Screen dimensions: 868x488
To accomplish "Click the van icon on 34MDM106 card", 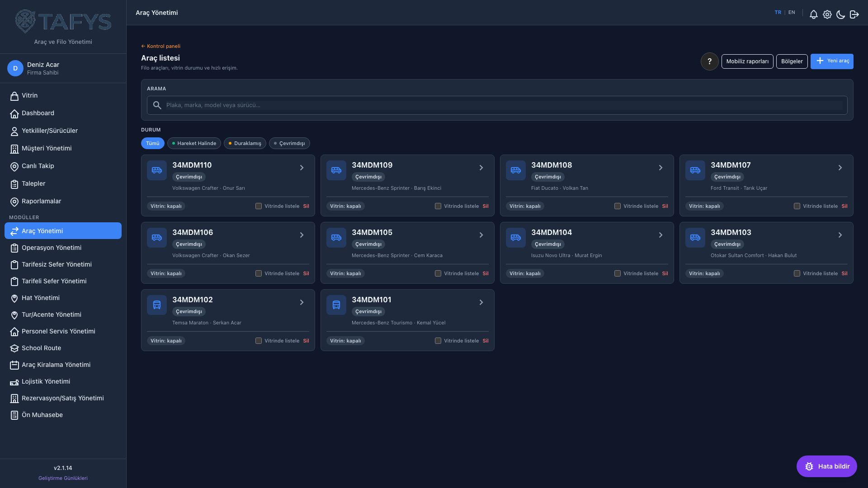I will [157, 238].
